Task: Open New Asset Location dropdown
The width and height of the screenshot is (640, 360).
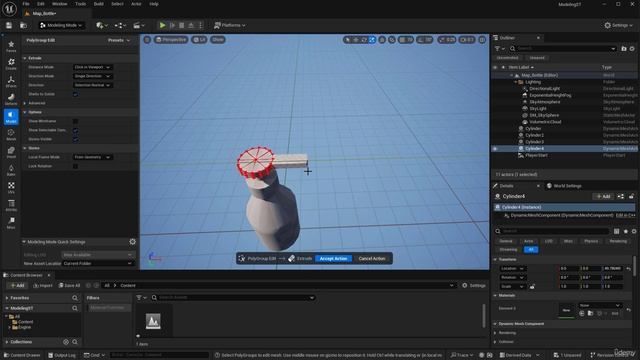Action: coord(98,264)
